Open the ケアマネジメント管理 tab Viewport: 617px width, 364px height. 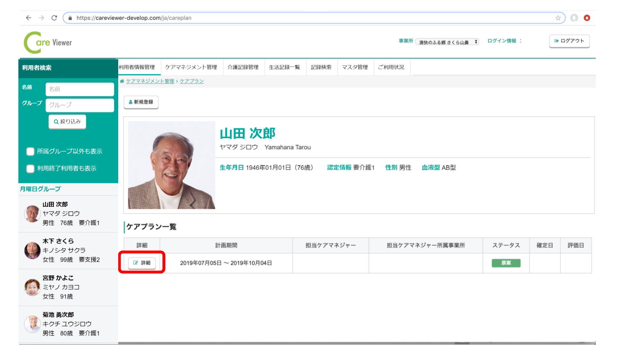(191, 67)
